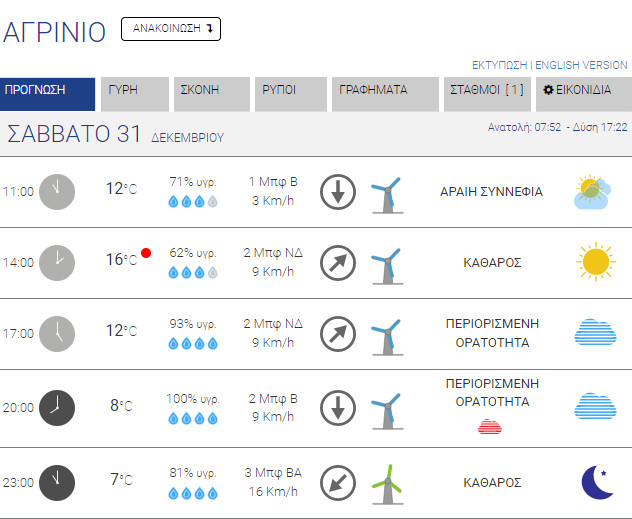The width and height of the screenshot is (632, 519).
Task: Click the red warning cloud icon at 20:00
Action: 490,427
